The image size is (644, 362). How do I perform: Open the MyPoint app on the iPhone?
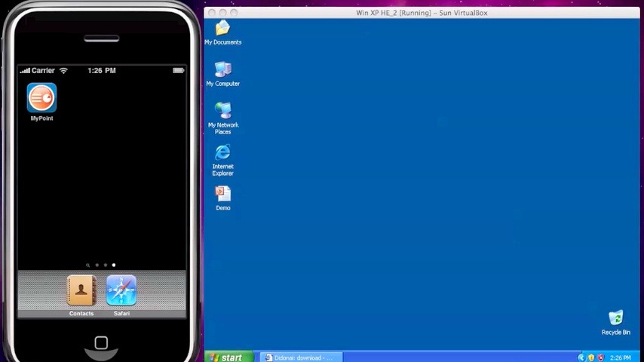coord(41,99)
